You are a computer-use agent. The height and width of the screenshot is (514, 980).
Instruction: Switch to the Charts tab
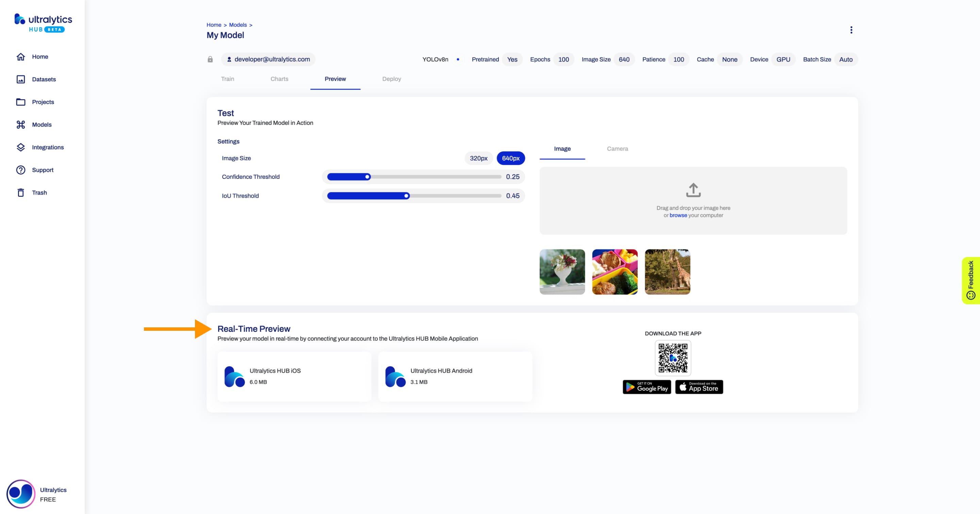[x=279, y=78]
